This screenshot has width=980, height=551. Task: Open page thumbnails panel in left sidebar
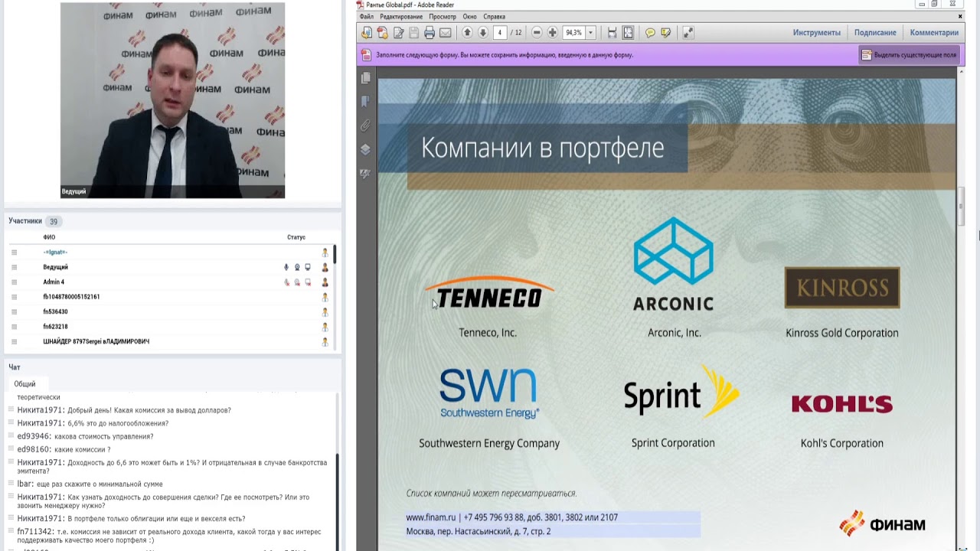[365, 78]
